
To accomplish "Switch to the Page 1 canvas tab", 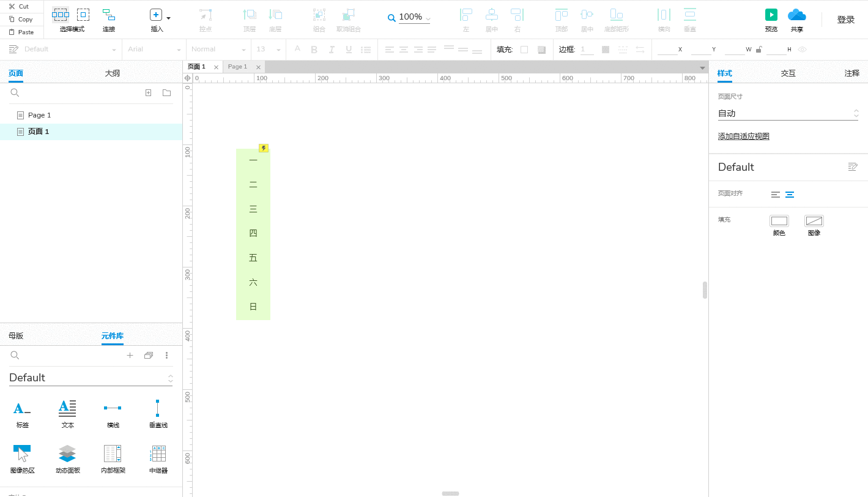I will coord(237,67).
